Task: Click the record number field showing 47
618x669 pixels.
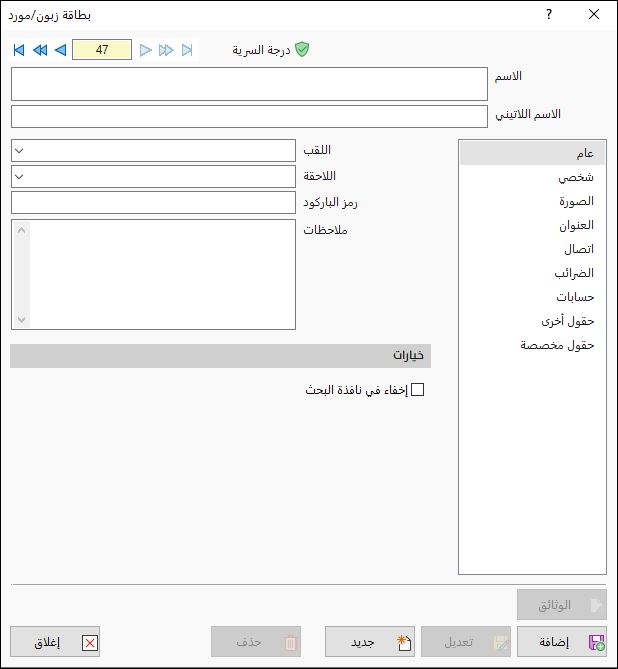Action: (x=102, y=49)
